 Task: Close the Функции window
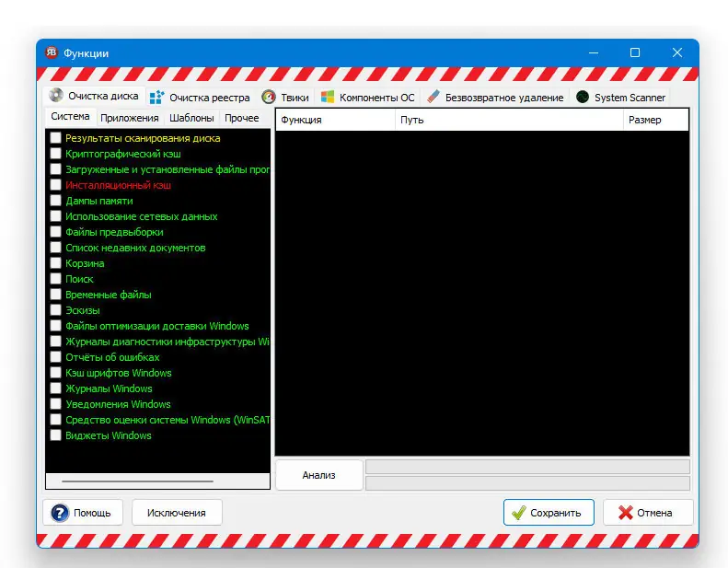coord(677,53)
